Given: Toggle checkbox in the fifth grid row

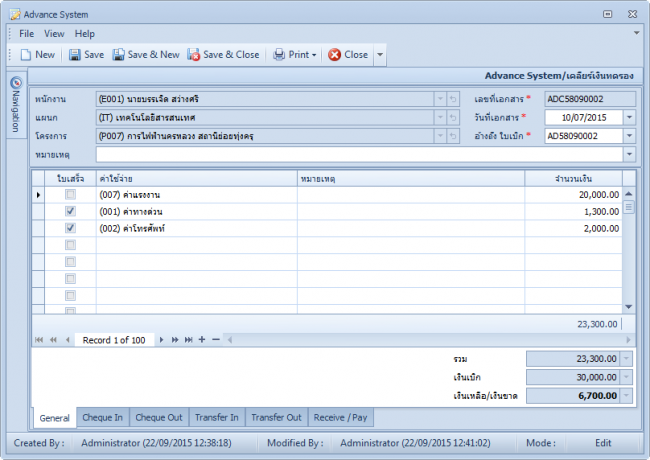Looking at the screenshot, I should point(70,262).
